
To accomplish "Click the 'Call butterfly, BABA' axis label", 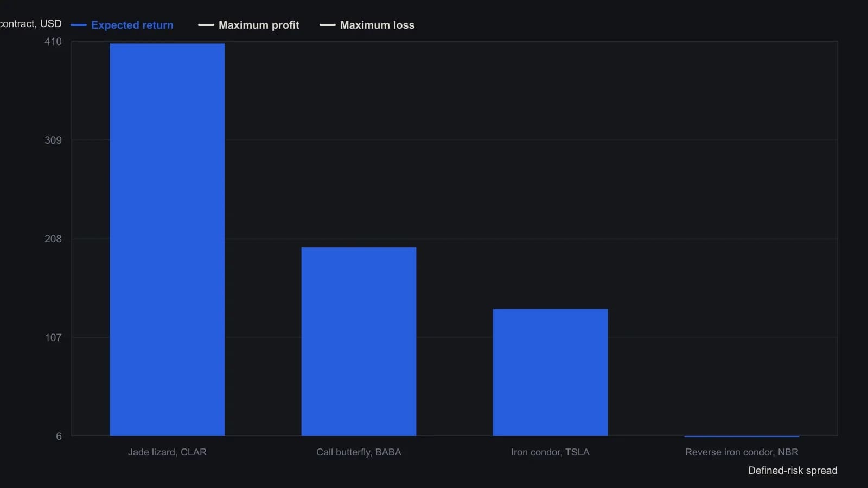I will click(x=359, y=452).
